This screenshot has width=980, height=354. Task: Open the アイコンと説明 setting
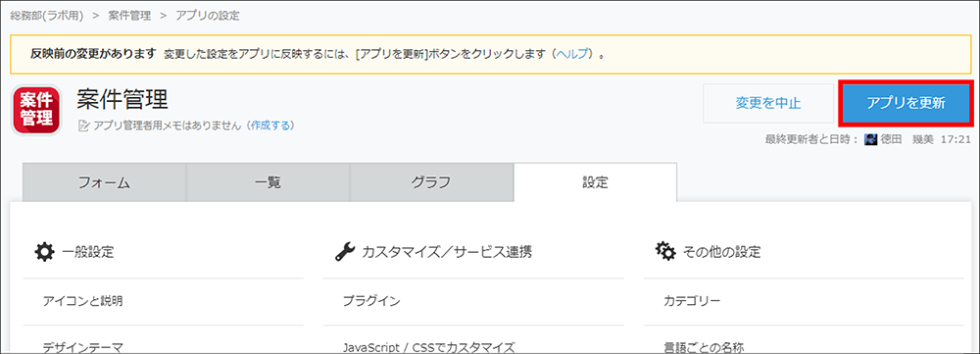pos(83,301)
